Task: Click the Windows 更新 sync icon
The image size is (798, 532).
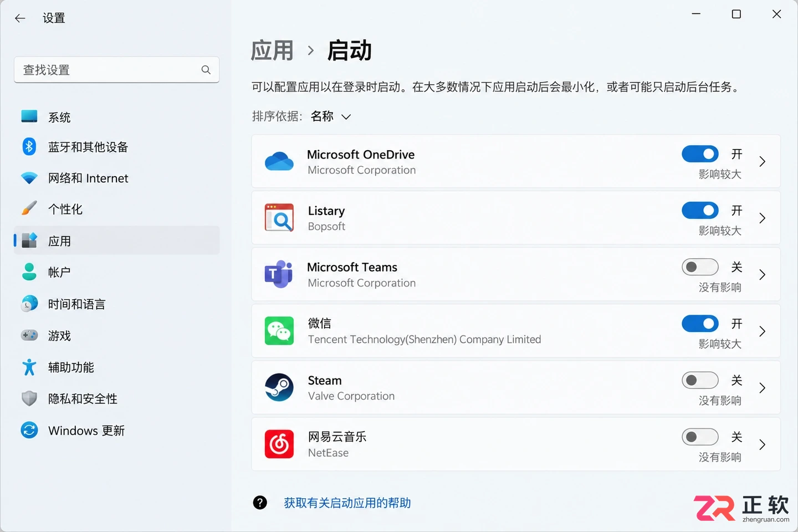Action: coord(29,430)
